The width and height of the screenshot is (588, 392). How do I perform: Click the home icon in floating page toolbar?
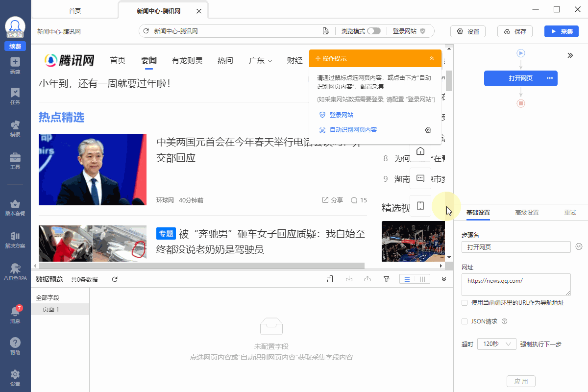pyautogui.click(x=420, y=150)
